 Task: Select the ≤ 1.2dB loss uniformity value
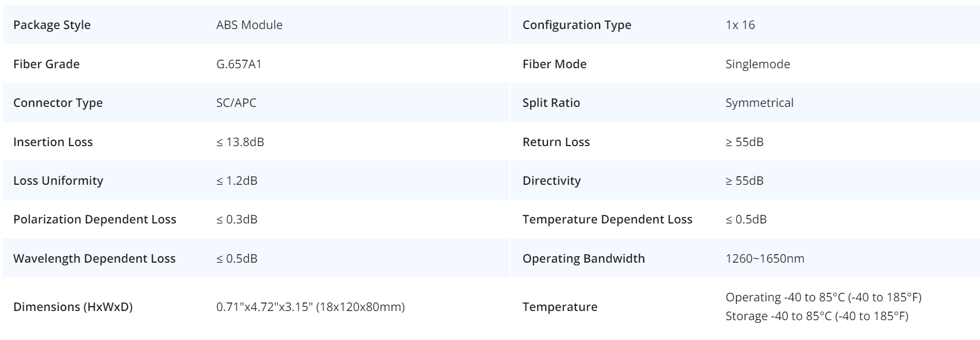coord(237,181)
